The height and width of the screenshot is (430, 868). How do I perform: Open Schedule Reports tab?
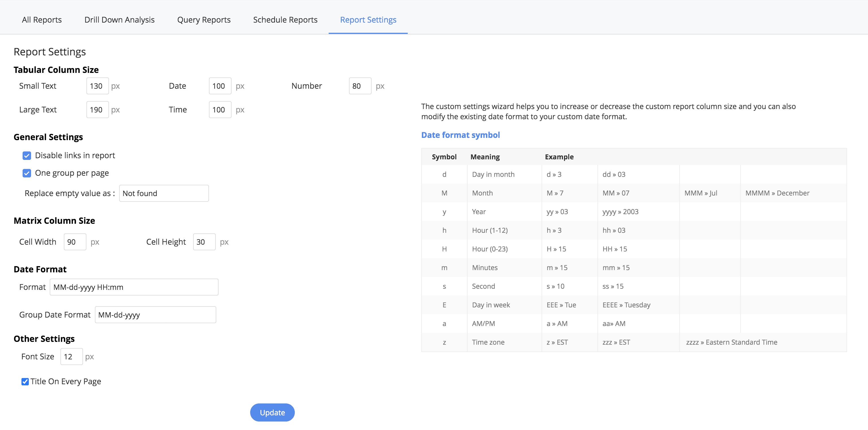[285, 19]
